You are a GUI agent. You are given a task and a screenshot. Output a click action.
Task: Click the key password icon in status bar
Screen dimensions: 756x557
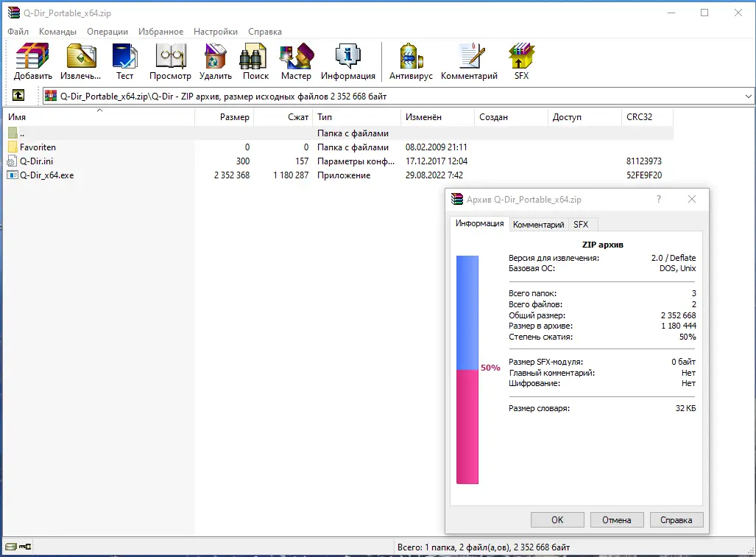25,547
